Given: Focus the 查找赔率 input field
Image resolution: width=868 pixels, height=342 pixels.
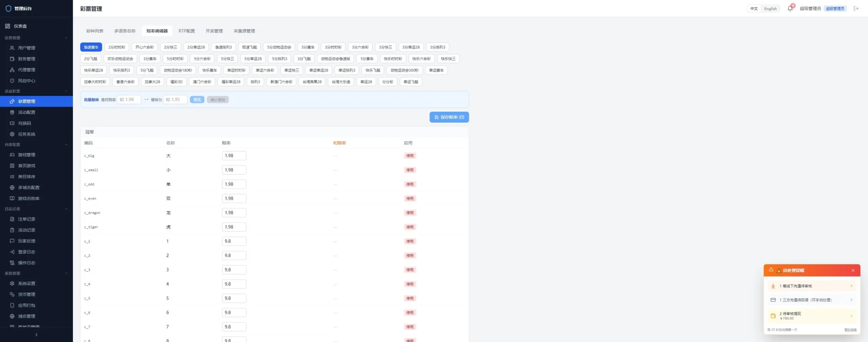Looking at the screenshot, I should (129, 100).
